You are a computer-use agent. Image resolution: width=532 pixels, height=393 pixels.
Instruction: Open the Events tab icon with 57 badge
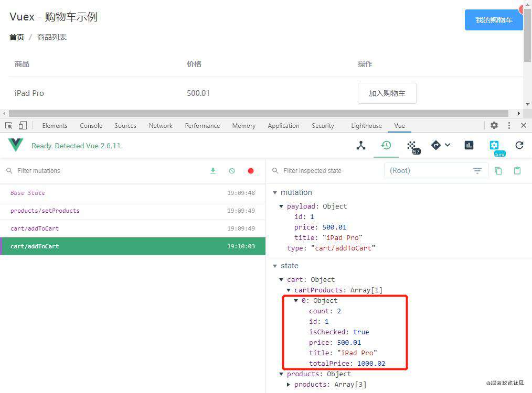pos(413,147)
